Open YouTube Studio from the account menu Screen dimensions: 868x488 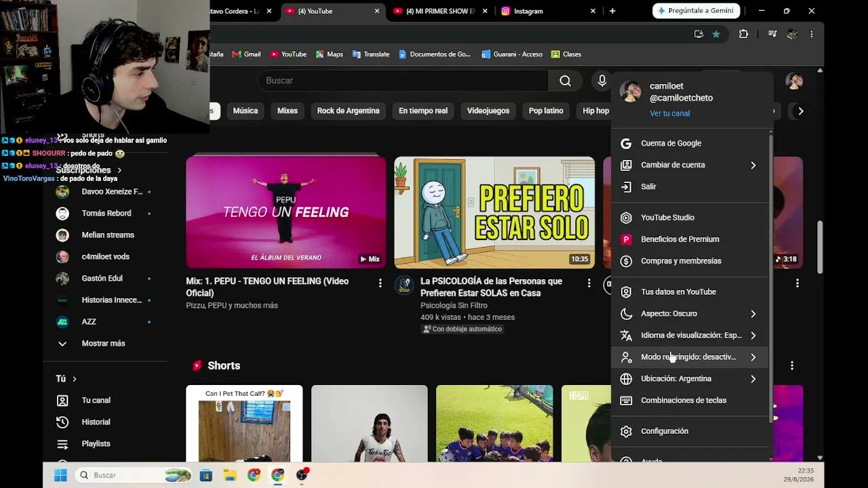tap(690, 218)
